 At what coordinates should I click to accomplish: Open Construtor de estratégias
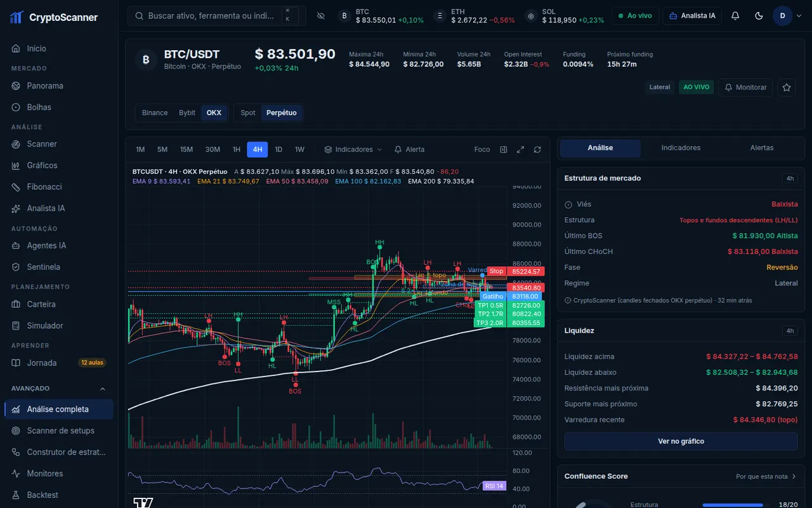coord(58,452)
